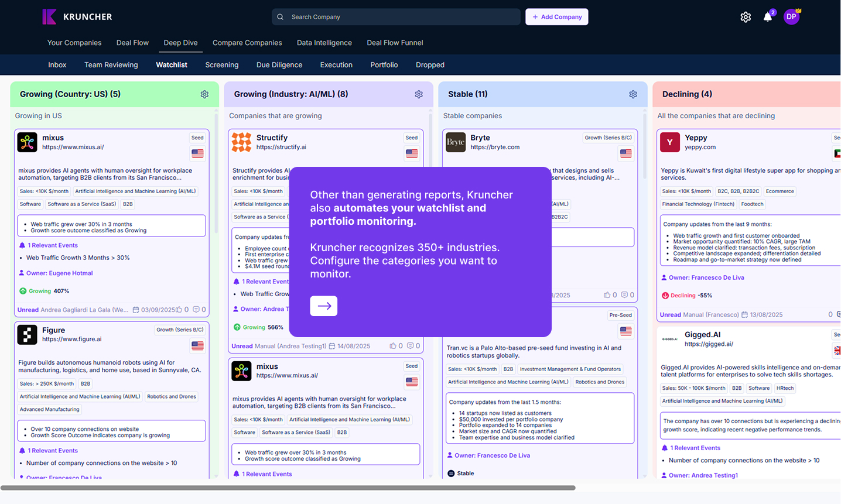Click the mixus company logo thumbnail
The image size is (841, 504).
[x=28, y=142]
